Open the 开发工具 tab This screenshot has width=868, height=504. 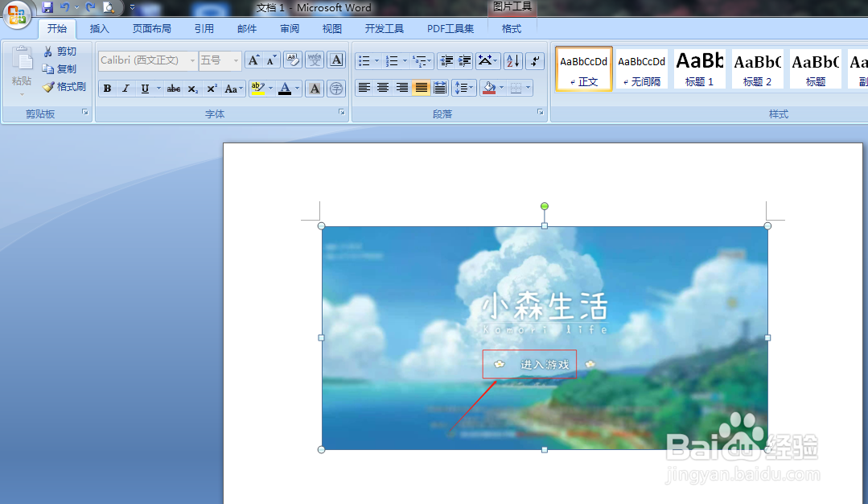click(385, 29)
